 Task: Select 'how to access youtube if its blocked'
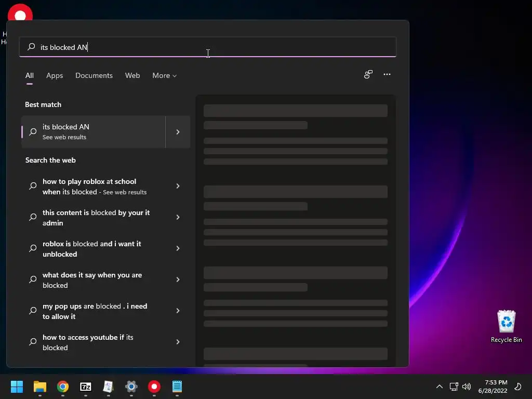click(x=88, y=342)
